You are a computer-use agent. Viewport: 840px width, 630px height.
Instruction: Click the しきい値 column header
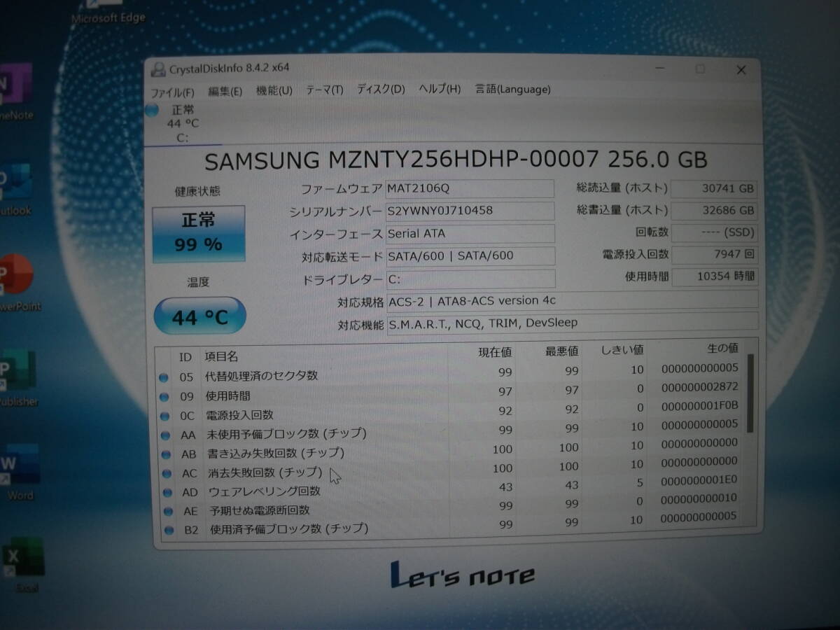point(622,349)
